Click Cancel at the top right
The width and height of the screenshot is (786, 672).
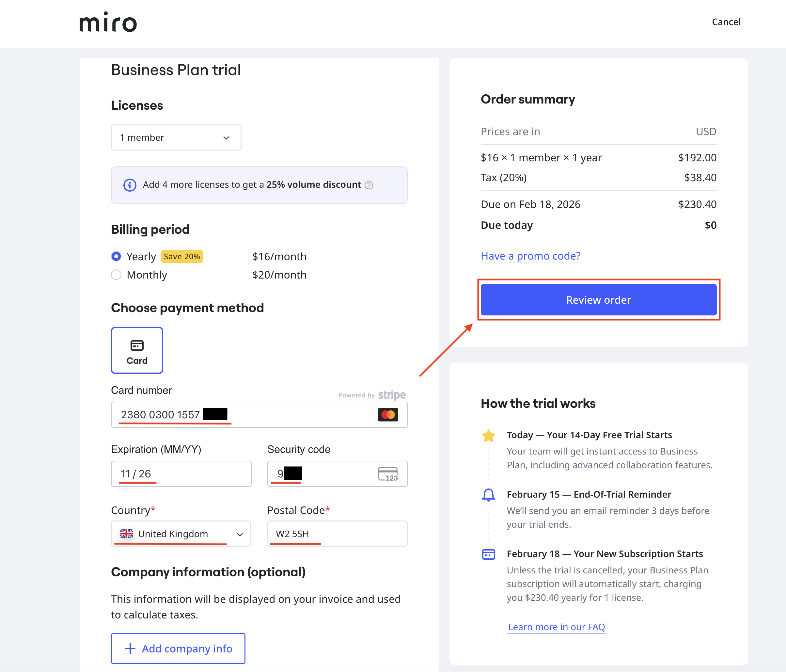click(726, 22)
